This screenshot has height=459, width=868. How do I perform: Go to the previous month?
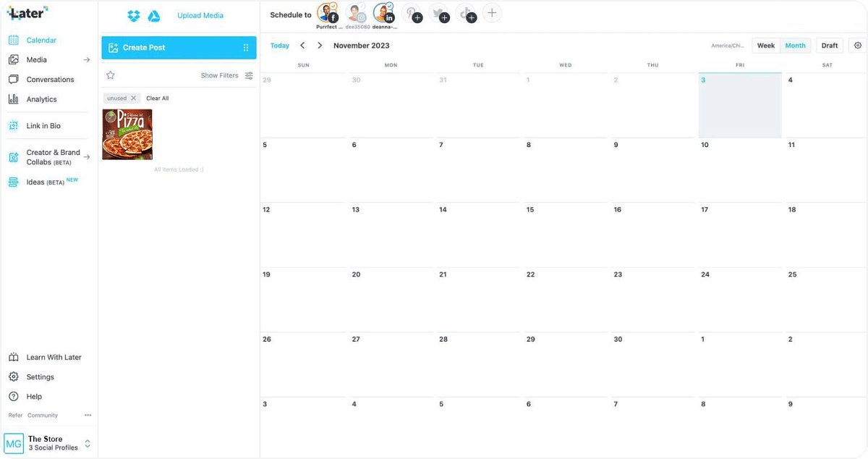tap(302, 46)
